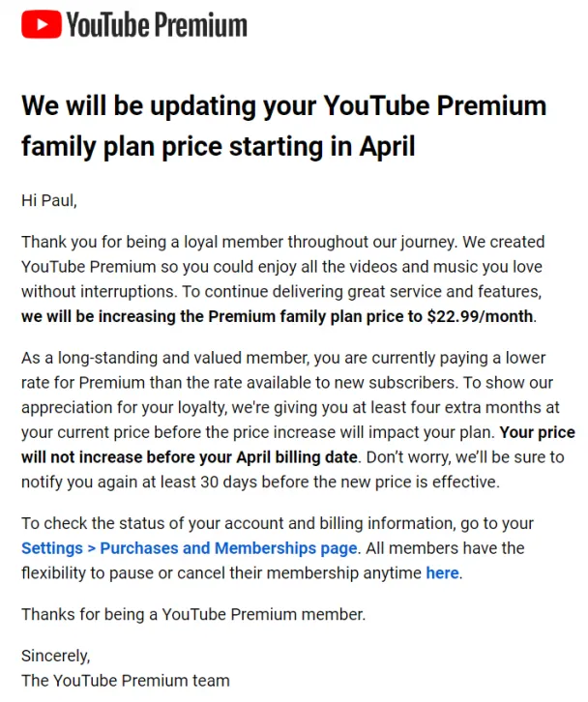Click 'family plan price starting in April' heading line

click(x=219, y=146)
